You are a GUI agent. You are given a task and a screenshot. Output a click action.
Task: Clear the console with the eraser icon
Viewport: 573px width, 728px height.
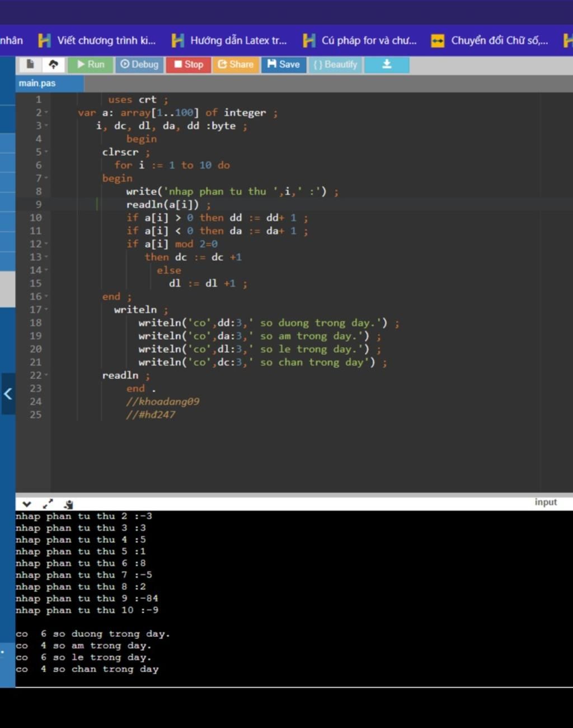(68, 504)
